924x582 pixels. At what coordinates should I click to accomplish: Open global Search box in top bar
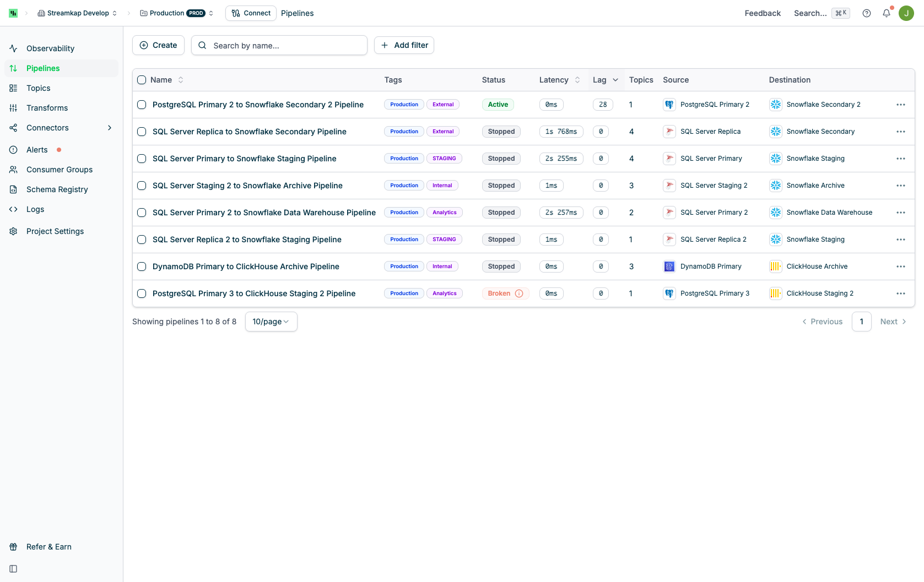tap(822, 13)
